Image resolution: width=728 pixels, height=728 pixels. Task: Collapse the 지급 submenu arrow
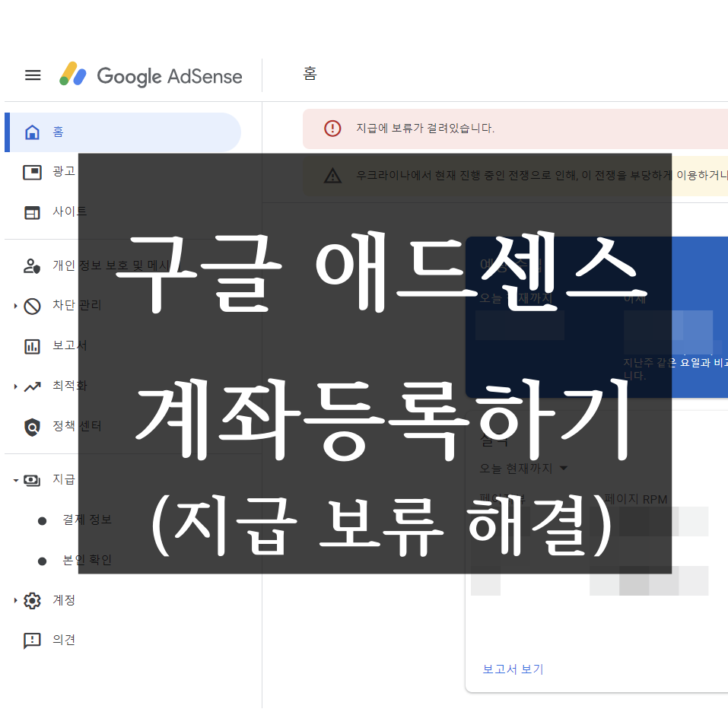tap(15, 481)
